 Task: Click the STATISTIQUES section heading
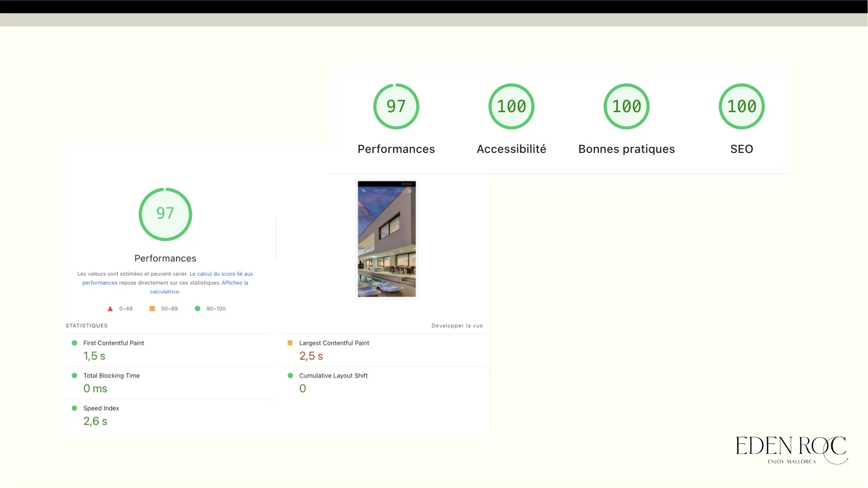[86, 325]
